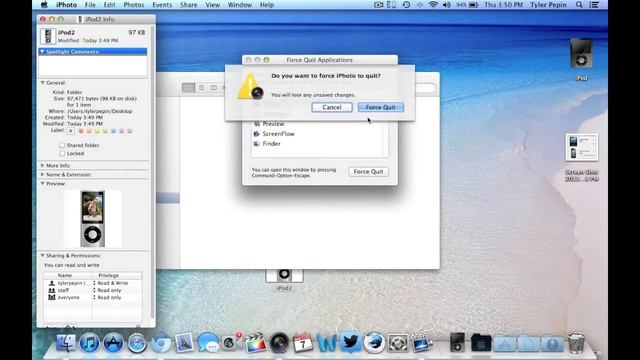Screen dimensions: 640x360
Task: Open the Help menu
Action: [267, 5]
